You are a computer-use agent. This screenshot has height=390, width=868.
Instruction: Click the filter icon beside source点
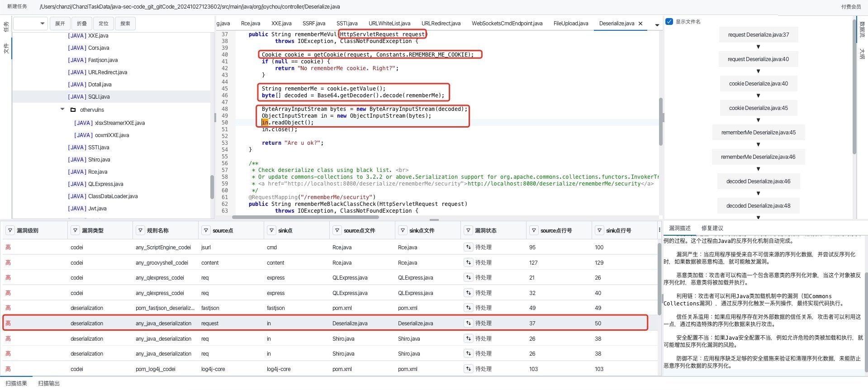pyautogui.click(x=206, y=231)
